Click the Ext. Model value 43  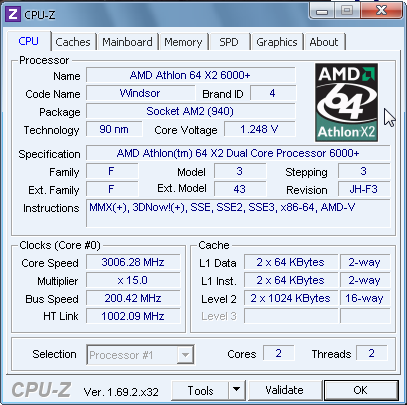(x=240, y=189)
